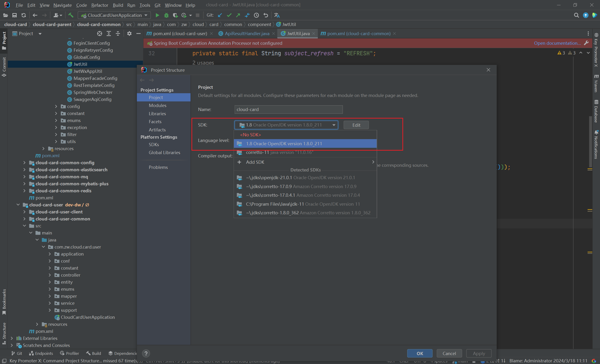Open the Commit tool window
Screen dimensions: 600x364
pos(4,67)
